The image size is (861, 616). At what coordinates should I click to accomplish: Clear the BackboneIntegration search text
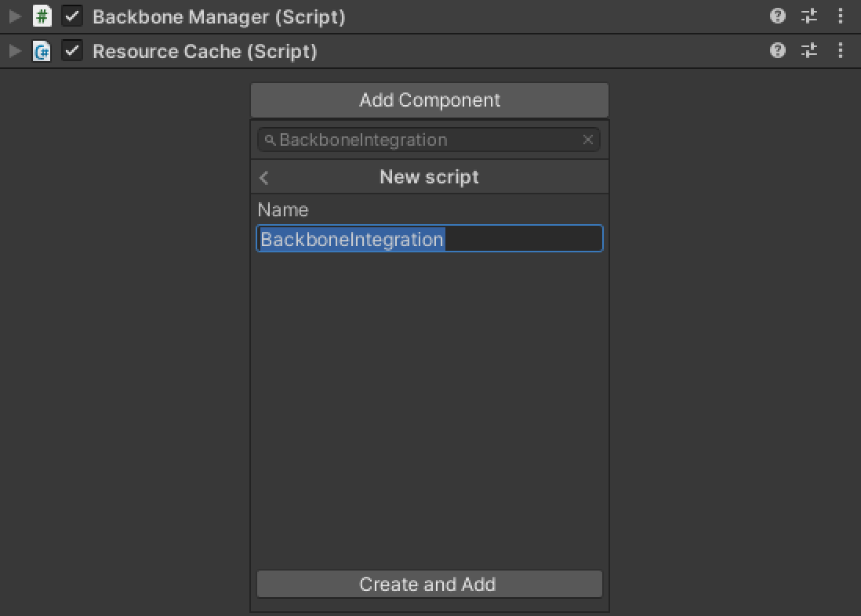[587, 140]
